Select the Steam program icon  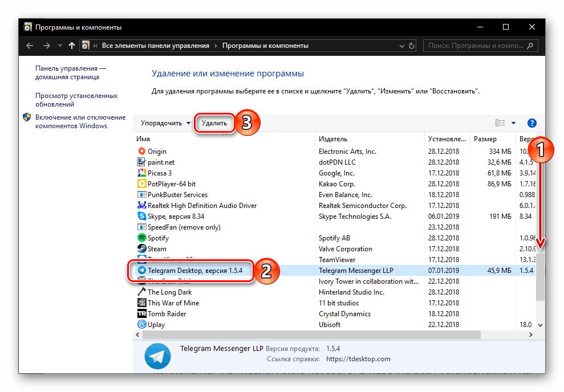pyautogui.click(x=141, y=248)
